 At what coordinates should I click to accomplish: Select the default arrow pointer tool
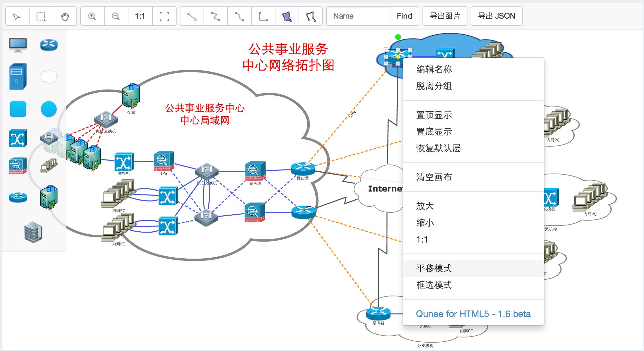point(17,16)
